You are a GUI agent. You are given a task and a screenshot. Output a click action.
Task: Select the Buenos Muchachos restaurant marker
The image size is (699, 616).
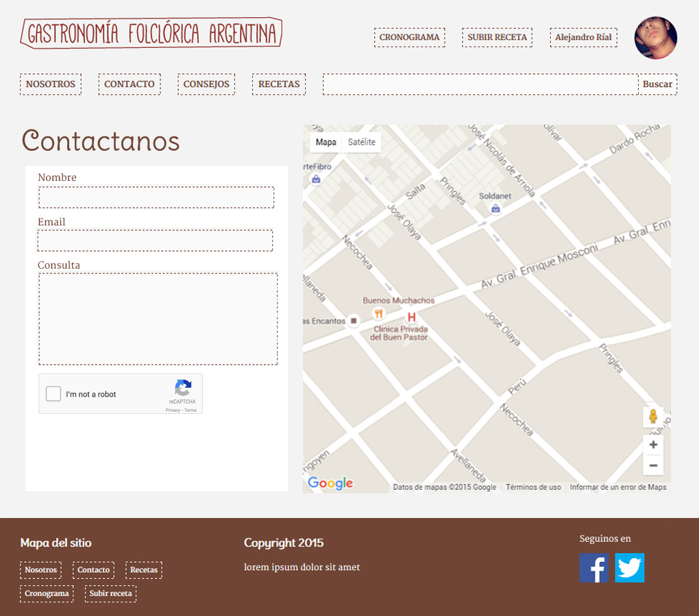[378, 314]
